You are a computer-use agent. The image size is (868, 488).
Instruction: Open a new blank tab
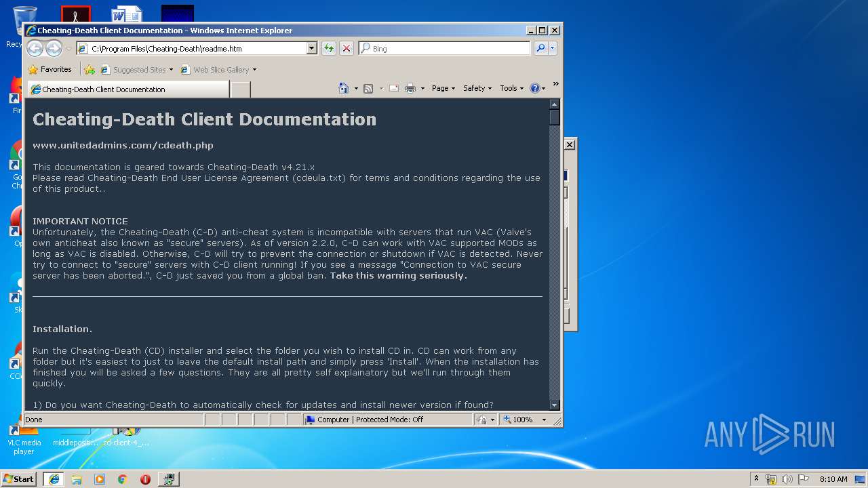[x=241, y=89]
